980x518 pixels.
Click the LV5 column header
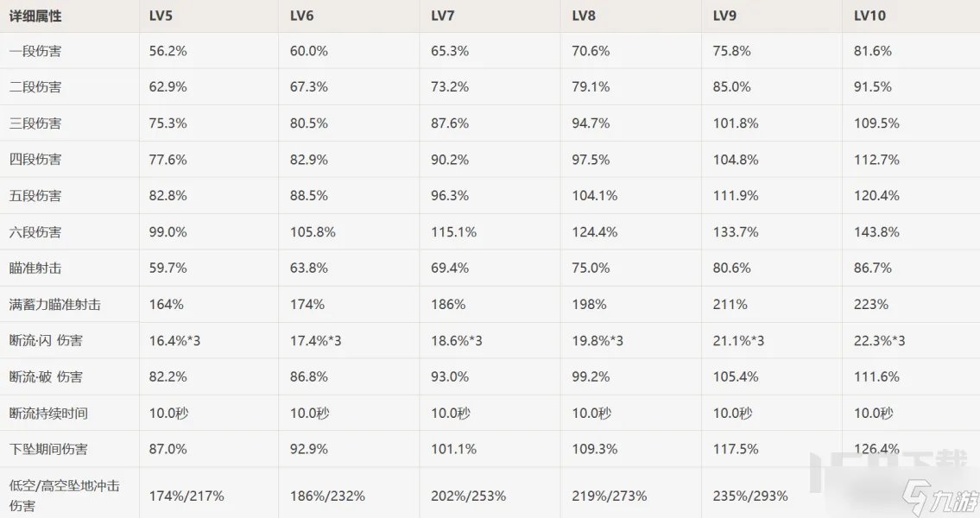pos(161,16)
